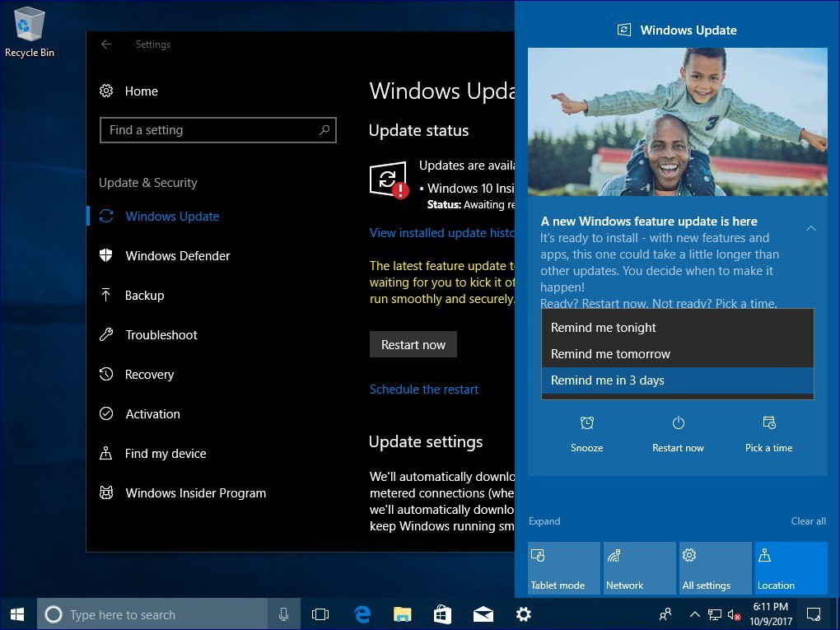Expand the quick actions panel
This screenshot has width=840, height=630.
coord(544,521)
